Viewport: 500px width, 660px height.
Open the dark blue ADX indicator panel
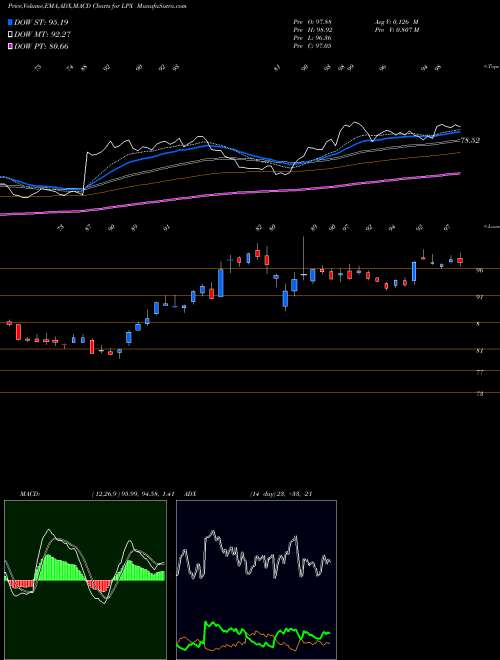(x=256, y=580)
